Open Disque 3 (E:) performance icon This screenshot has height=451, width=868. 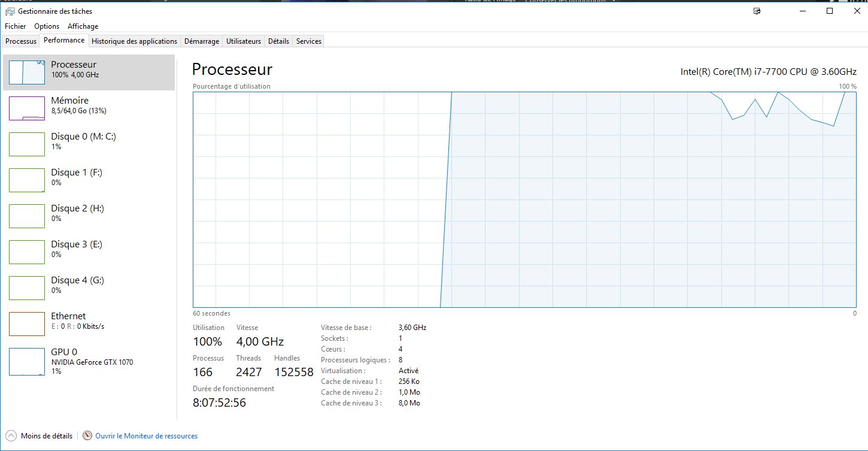pos(27,252)
